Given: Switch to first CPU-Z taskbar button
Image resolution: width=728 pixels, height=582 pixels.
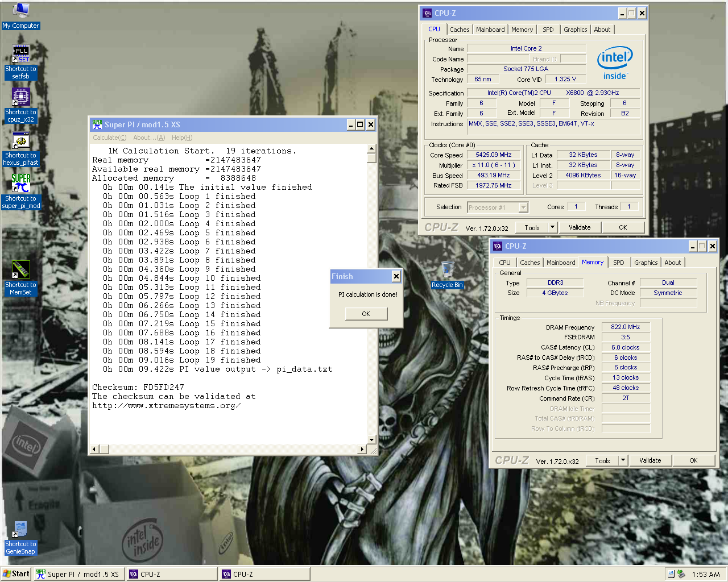Looking at the screenshot, I should [x=172, y=574].
